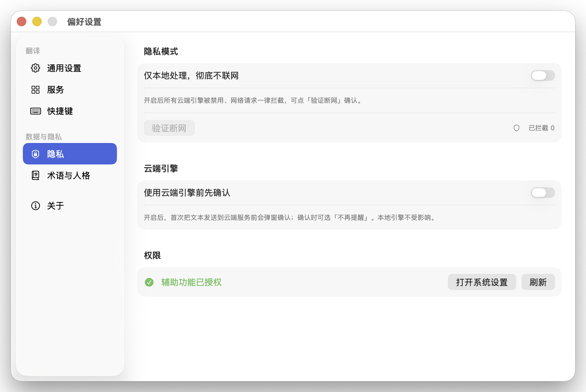
Task: Click 打开系统设置 button
Action: 482,282
